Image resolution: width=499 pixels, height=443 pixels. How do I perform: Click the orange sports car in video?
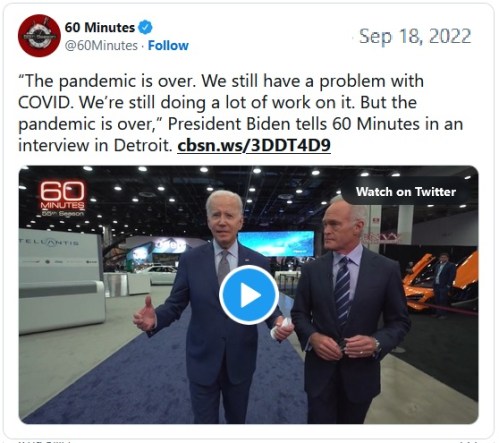(x=439, y=283)
